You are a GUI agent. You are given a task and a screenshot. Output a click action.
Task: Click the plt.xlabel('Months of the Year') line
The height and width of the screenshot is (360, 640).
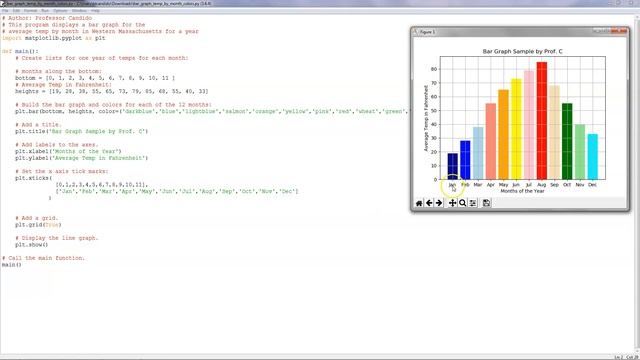[x=68, y=151]
